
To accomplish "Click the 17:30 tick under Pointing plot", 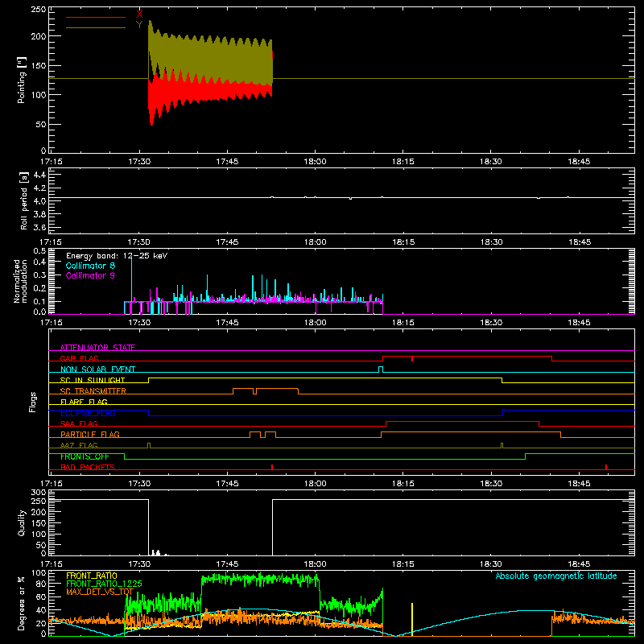I will (x=139, y=162).
